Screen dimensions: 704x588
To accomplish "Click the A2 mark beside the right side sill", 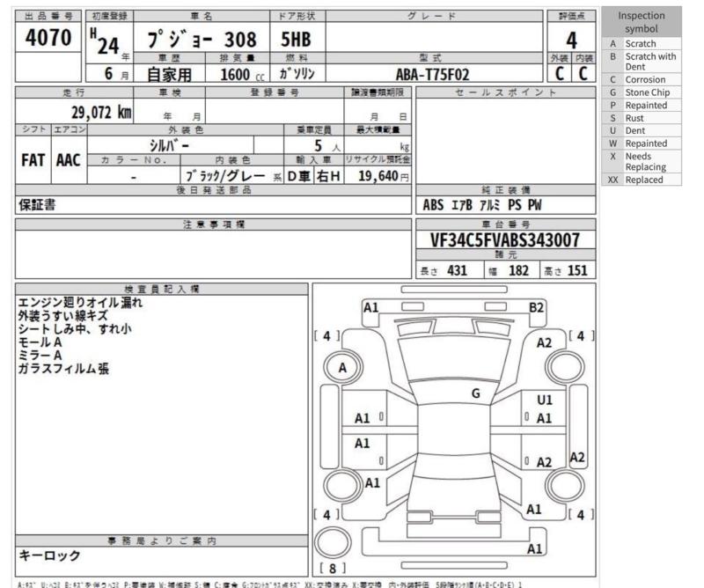I will [x=577, y=457].
